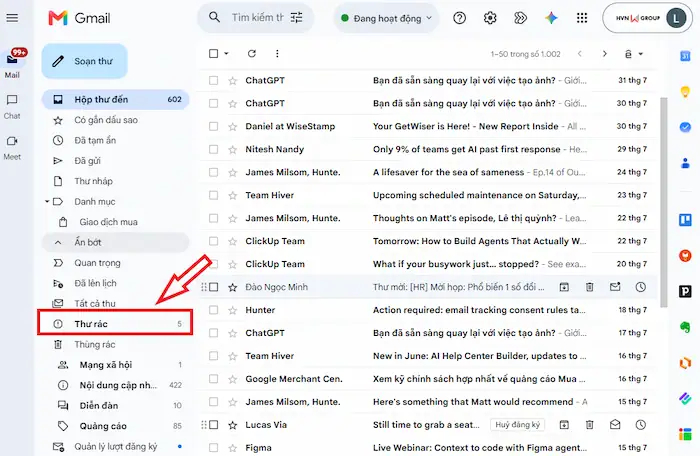This screenshot has height=456, width=700.
Task: Switch to Meet in left rail
Action: coord(12,148)
